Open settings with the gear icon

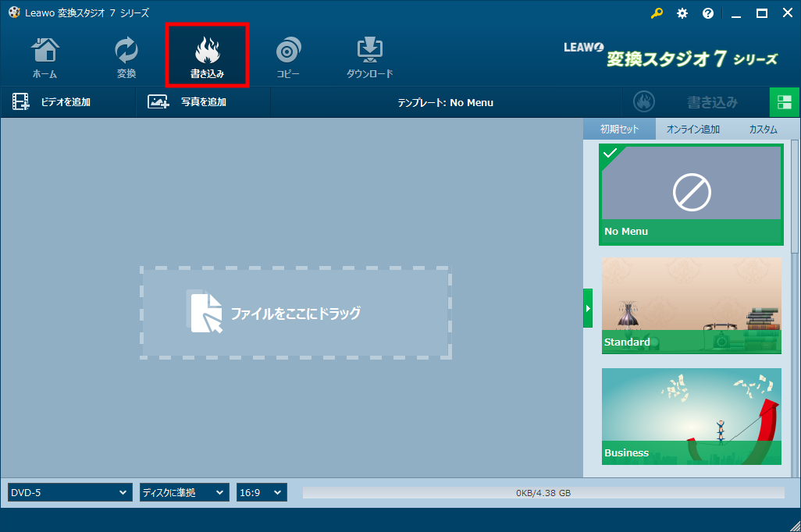coord(682,13)
